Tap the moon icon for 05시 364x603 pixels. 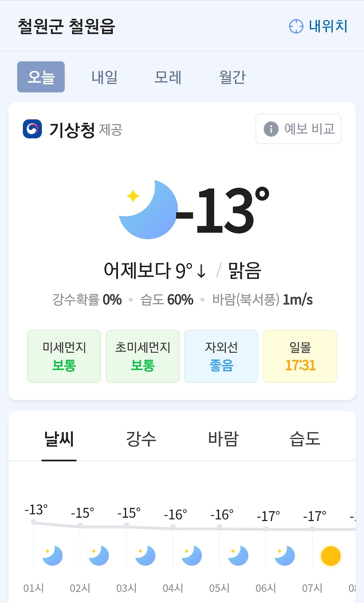[238, 556]
